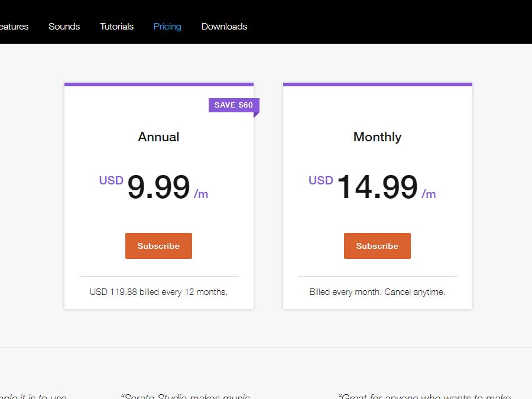Click the 9.99 price figure
The height and width of the screenshot is (399, 532).
point(158,187)
